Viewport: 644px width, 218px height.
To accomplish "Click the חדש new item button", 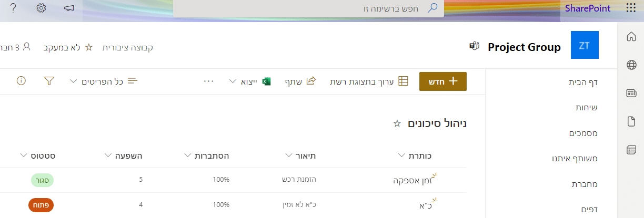I will (x=442, y=81).
